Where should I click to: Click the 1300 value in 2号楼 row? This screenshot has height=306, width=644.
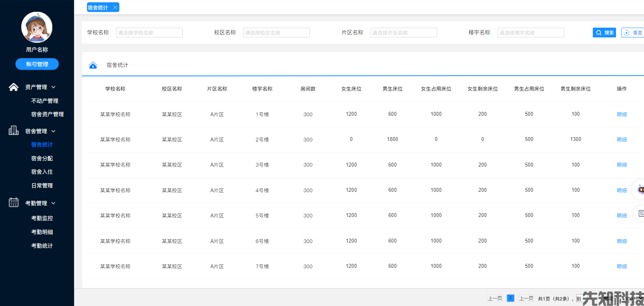pyautogui.click(x=576, y=139)
